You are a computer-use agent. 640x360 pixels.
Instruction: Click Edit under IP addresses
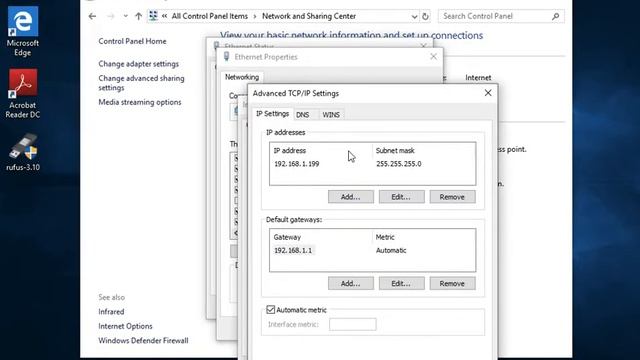(x=401, y=197)
